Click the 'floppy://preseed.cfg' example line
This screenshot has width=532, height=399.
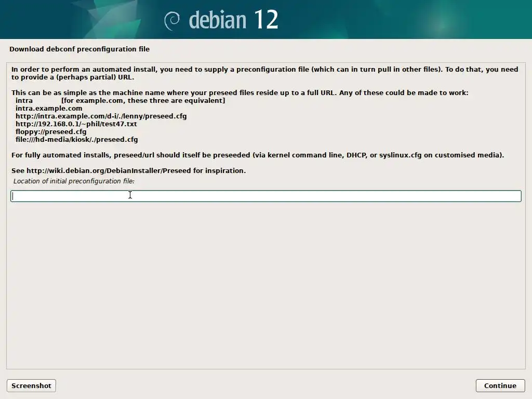(51, 132)
